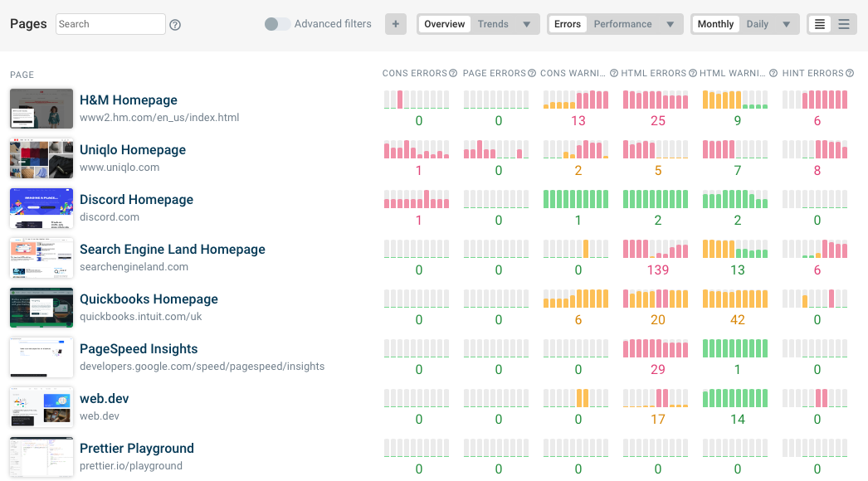Click the developers.google.com/speed/pagespeed/insights URL

point(202,367)
